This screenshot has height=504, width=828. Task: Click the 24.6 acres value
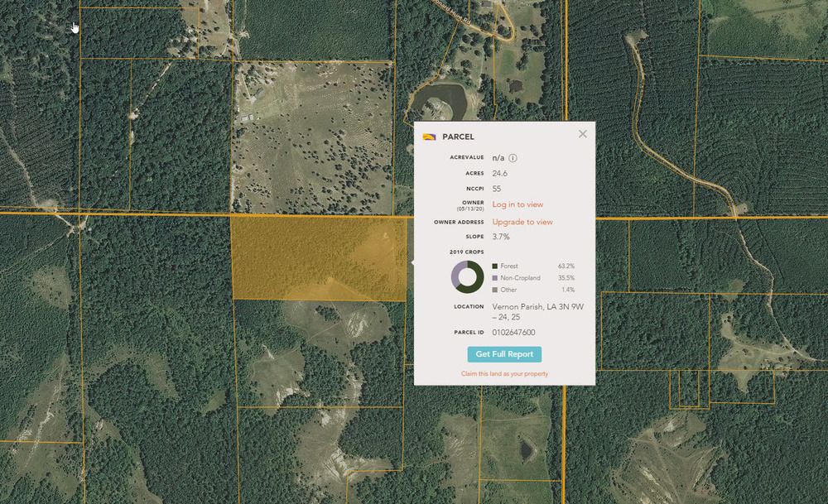pos(499,174)
